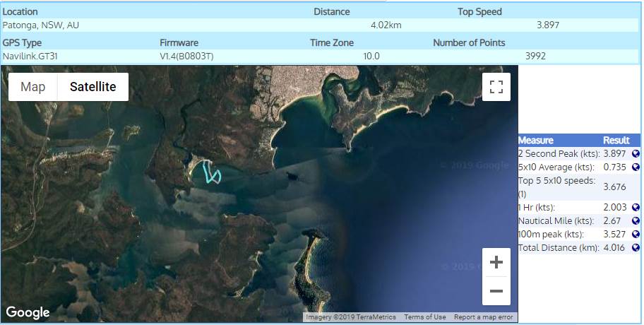Viewport: 644px width, 325px height.
Task: Zoom out on the map
Action: [496, 291]
